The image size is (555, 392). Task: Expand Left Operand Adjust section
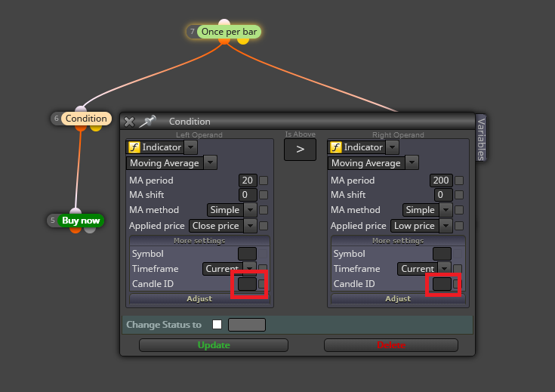[199, 299]
